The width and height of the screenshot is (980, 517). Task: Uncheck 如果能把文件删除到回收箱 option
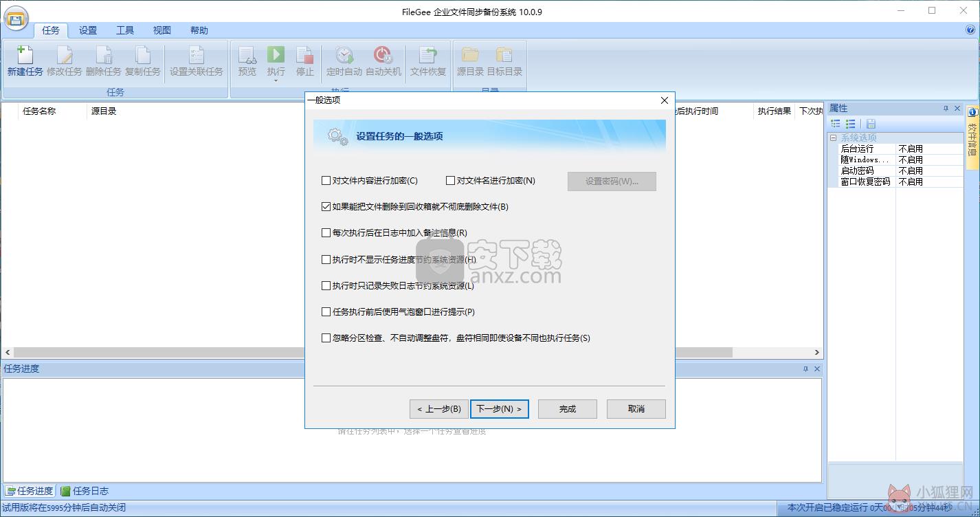(x=326, y=207)
